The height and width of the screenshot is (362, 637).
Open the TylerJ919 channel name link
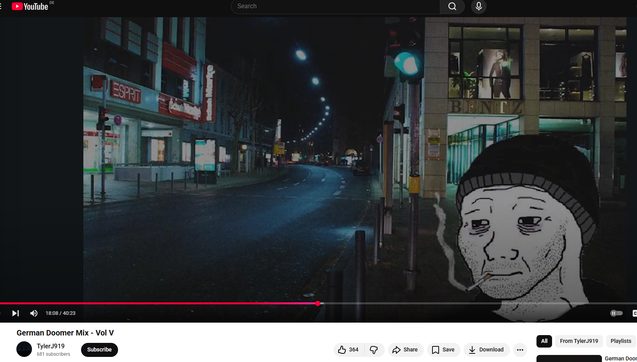click(x=50, y=346)
